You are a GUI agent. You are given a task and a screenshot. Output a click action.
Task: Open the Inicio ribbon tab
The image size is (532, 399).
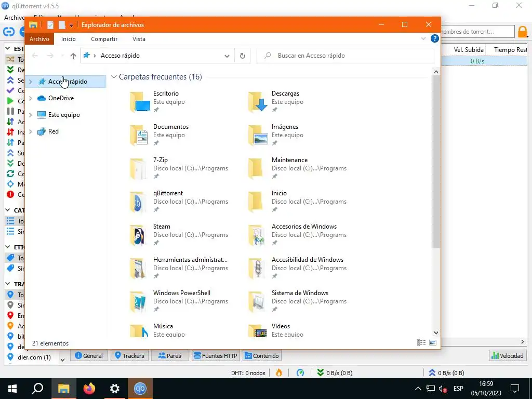click(x=68, y=38)
